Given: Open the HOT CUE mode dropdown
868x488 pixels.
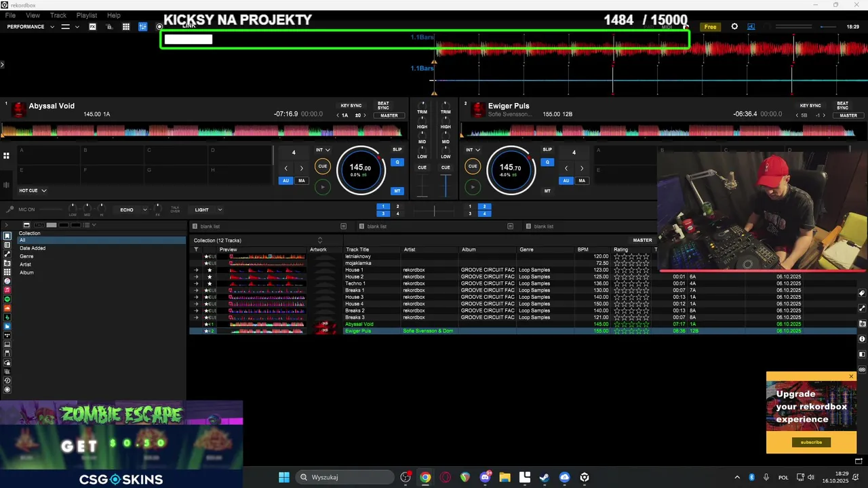Looking at the screenshot, I should pyautogui.click(x=33, y=190).
